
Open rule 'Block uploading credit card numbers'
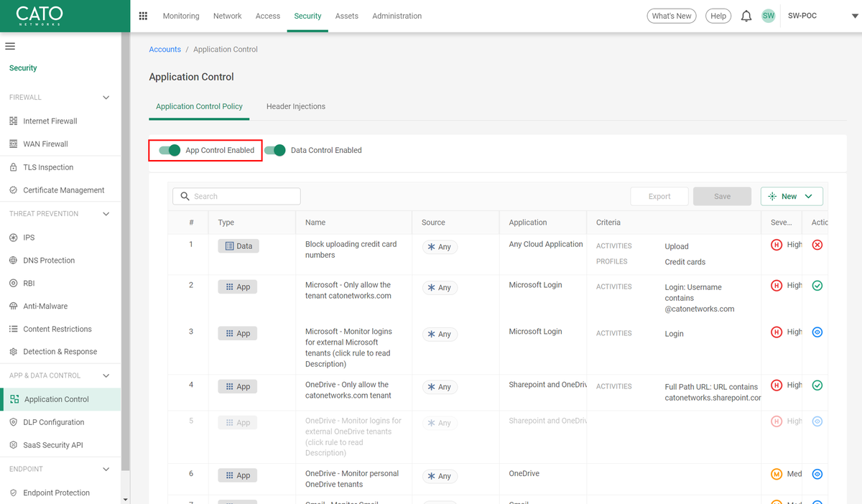pyautogui.click(x=351, y=250)
